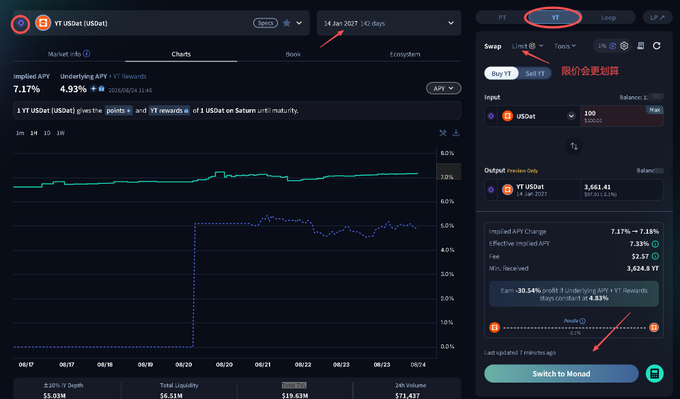Image resolution: width=680 pixels, height=399 pixels.
Task: Click the Switch to Monad button
Action: click(561, 373)
